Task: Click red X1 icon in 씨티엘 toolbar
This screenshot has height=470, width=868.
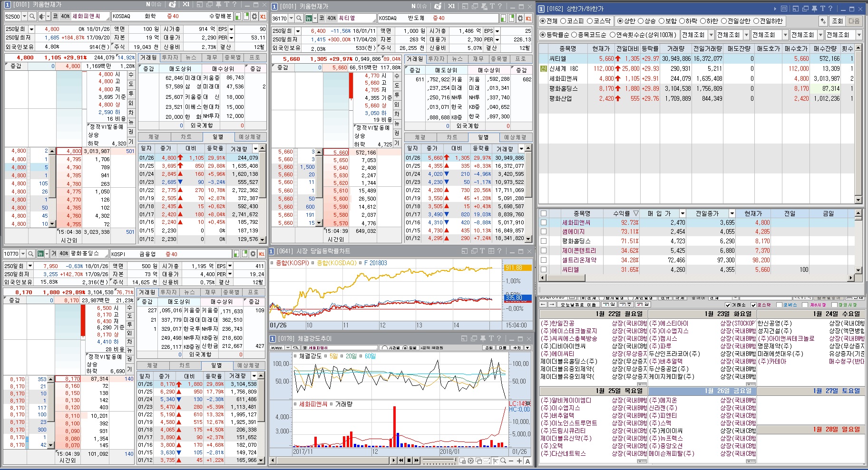Action: click(x=528, y=18)
